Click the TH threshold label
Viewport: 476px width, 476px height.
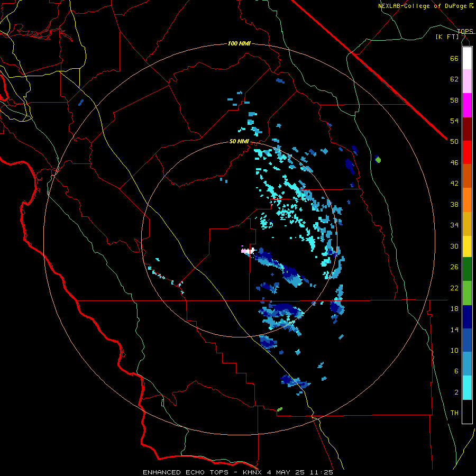pyautogui.click(x=454, y=413)
